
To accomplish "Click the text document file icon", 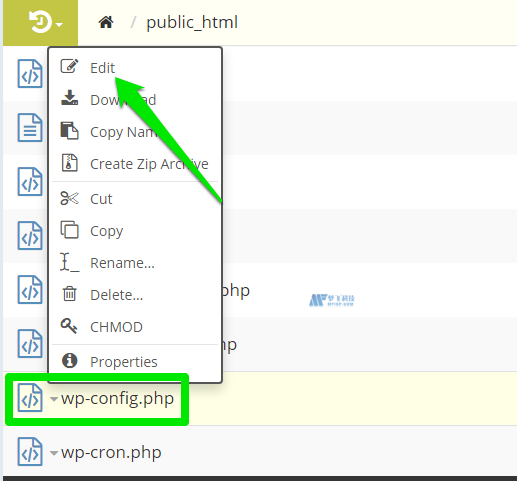I will 30,128.
